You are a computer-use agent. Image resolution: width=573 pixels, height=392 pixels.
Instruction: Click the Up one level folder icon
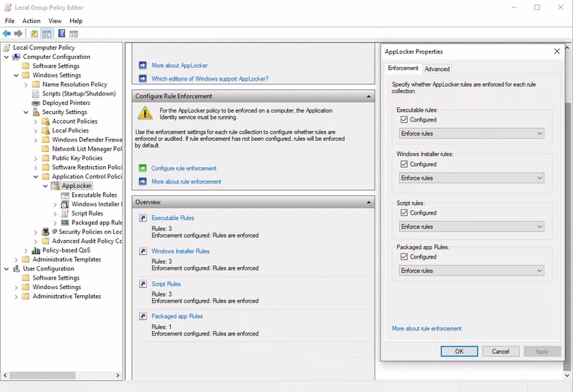(34, 34)
